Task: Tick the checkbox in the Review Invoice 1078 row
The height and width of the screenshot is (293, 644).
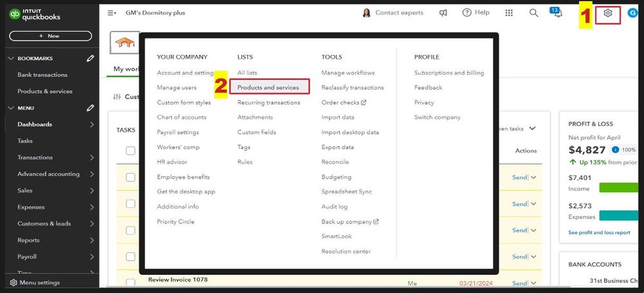Action: point(131,283)
